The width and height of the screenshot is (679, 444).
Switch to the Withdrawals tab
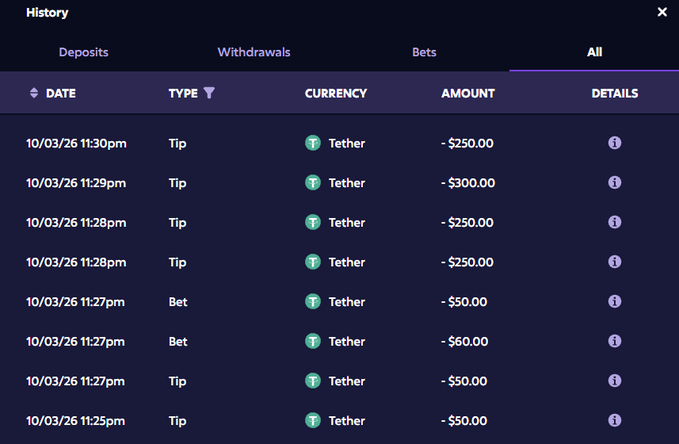pos(254,52)
